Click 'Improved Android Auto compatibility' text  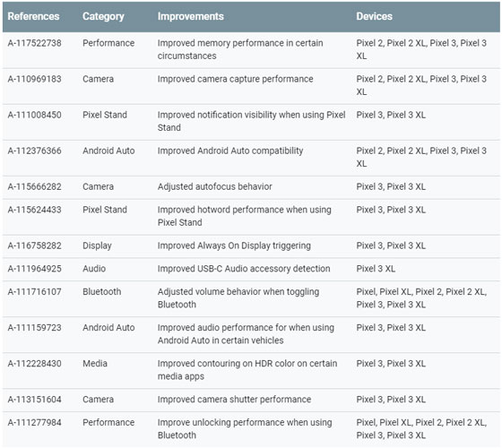click(230, 151)
